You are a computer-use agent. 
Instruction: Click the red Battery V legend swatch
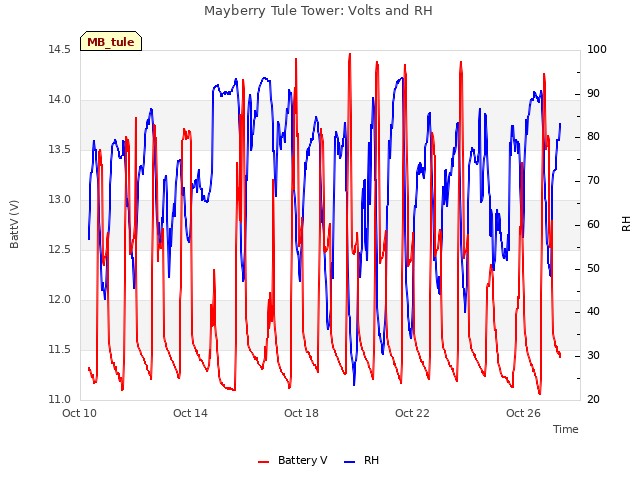pos(264,462)
